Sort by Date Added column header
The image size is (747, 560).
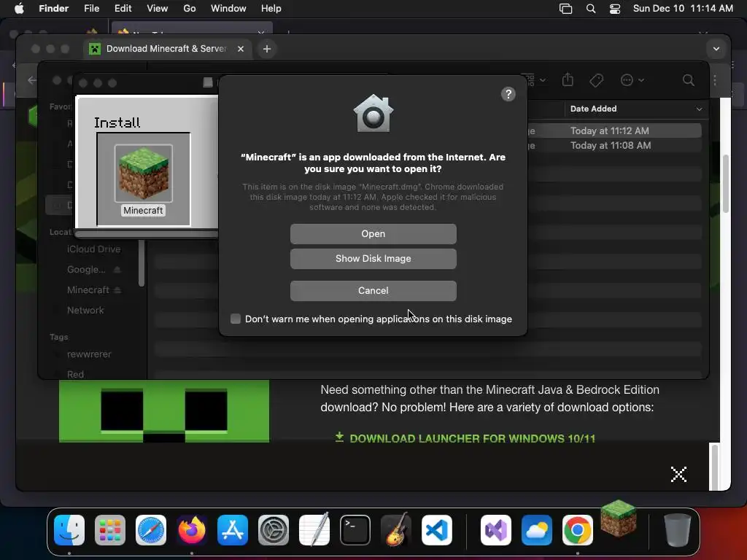[593, 109]
